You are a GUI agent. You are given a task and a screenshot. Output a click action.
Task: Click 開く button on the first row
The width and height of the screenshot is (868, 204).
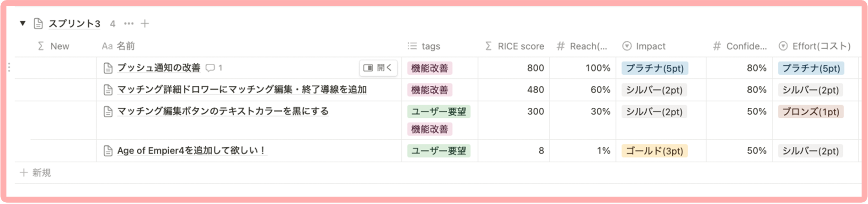(378, 68)
